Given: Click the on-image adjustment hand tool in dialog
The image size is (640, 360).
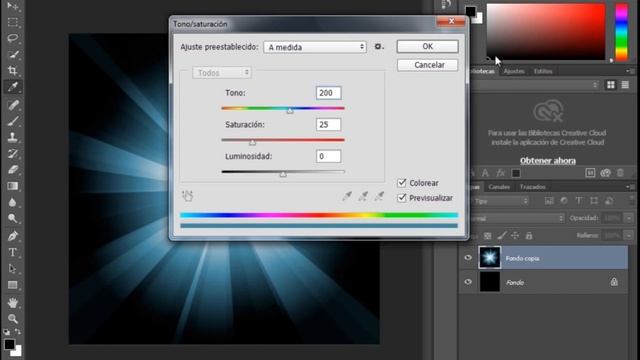Looking at the screenshot, I should [187, 196].
